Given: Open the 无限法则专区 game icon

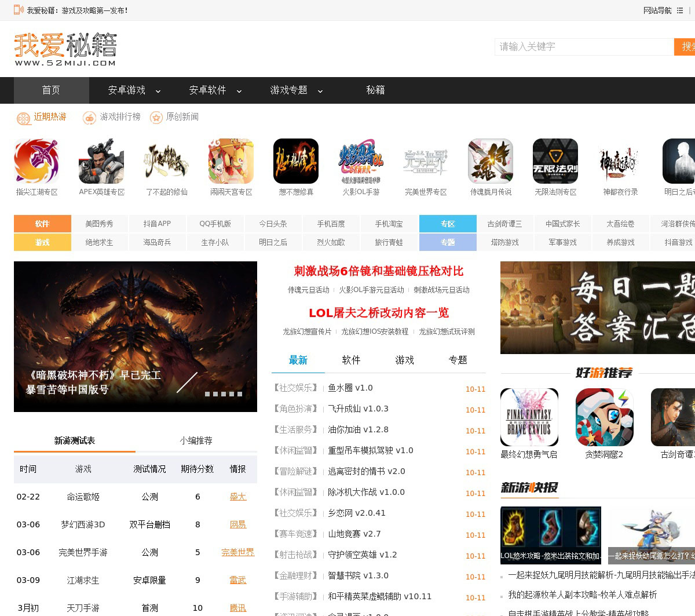Looking at the screenshot, I should (x=555, y=161).
